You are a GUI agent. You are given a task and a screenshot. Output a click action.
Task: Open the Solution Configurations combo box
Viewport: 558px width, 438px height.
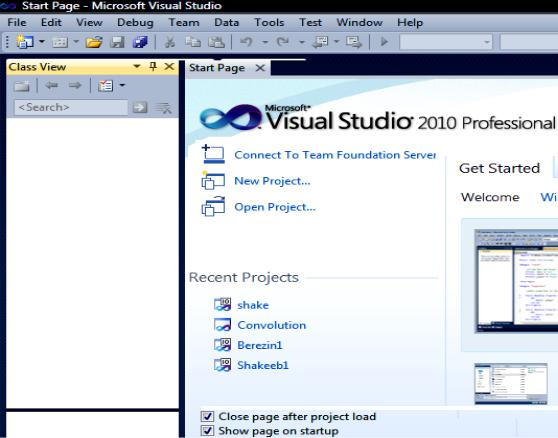point(446,42)
